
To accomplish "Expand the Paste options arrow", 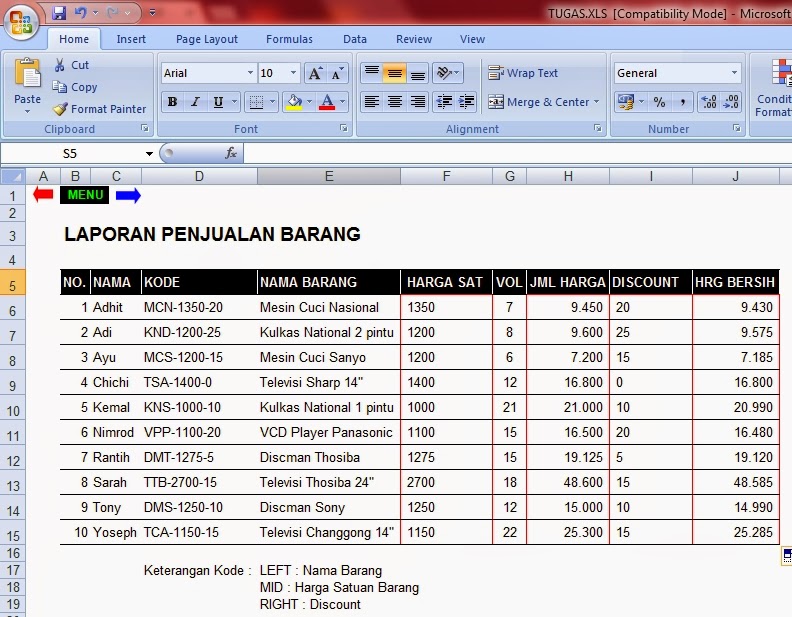I will point(27,111).
